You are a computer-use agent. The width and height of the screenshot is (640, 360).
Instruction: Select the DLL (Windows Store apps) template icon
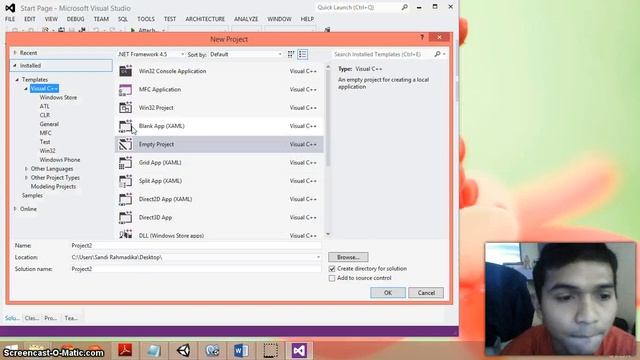pyautogui.click(x=125, y=234)
